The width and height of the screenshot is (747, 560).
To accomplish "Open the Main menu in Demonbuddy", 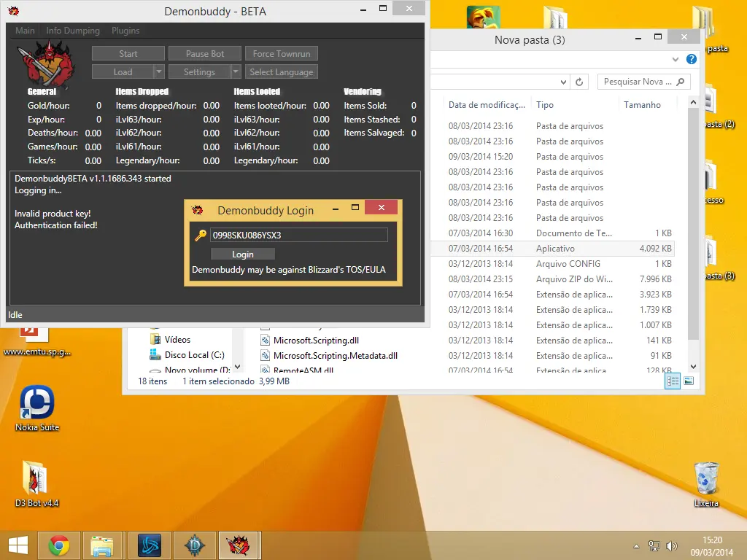I will (x=25, y=31).
